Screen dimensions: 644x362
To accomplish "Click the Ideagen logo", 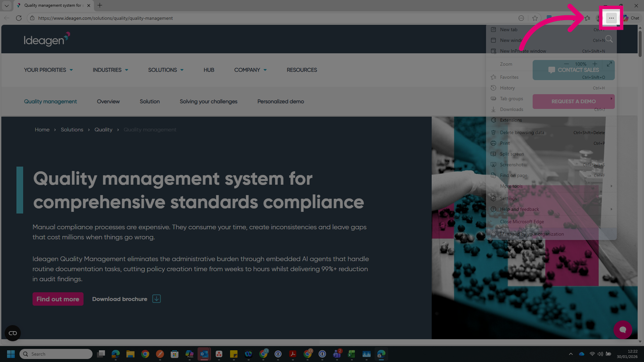I will click(x=47, y=39).
